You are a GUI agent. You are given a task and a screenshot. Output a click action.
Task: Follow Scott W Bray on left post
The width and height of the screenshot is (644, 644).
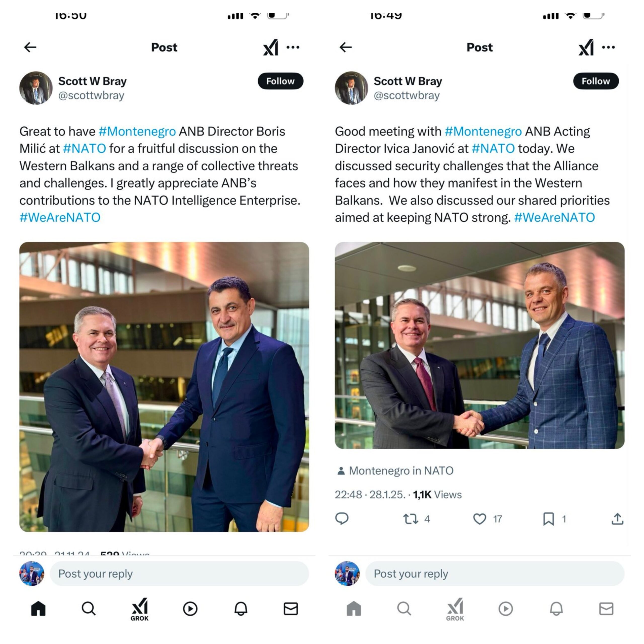pyautogui.click(x=280, y=81)
